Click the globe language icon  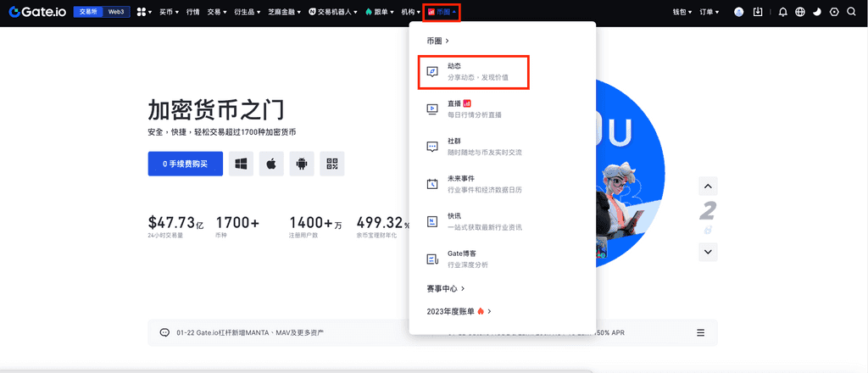(x=800, y=12)
